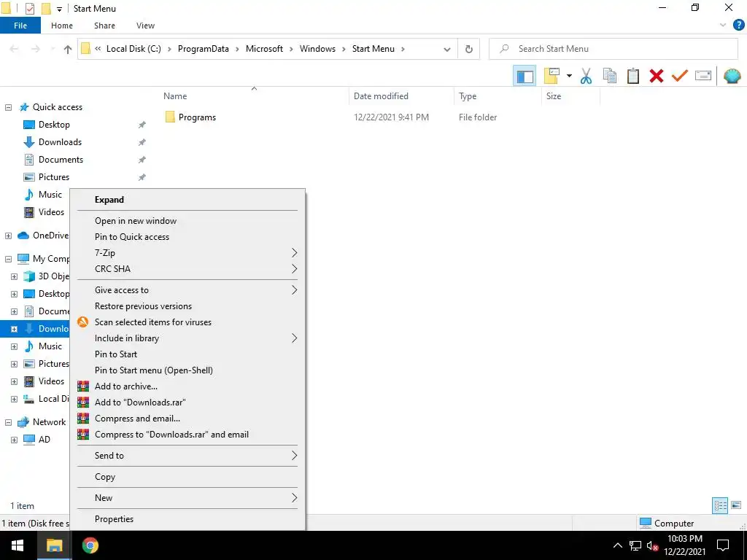The width and height of the screenshot is (747, 560).
Task: Expand the 3D Objects tree node
Action: point(15,276)
